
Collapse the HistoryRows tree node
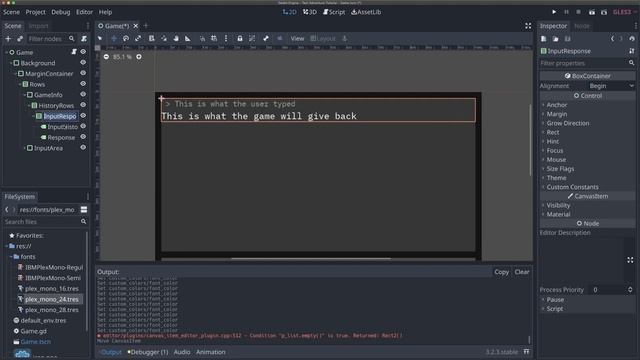[29, 105]
